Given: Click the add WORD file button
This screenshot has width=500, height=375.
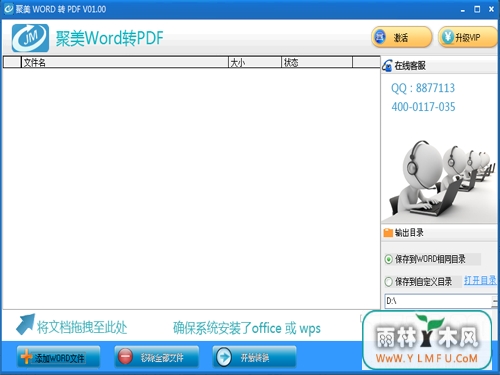Looking at the screenshot, I should [x=58, y=357].
